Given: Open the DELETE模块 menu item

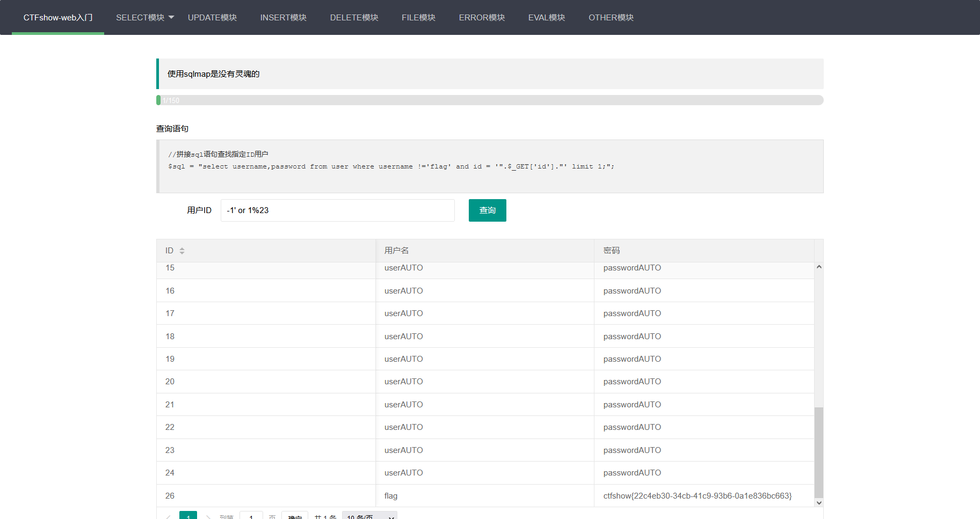Looking at the screenshot, I should point(354,18).
